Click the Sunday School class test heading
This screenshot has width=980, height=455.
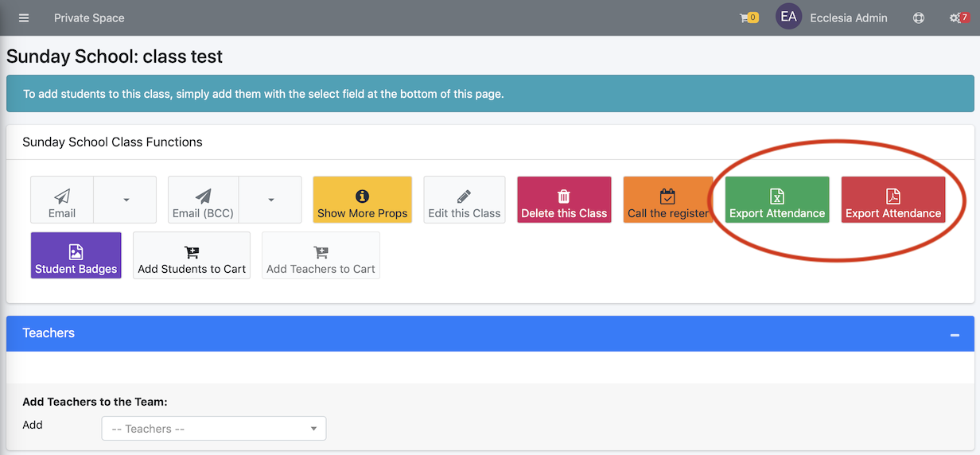(x=115, y=56)
